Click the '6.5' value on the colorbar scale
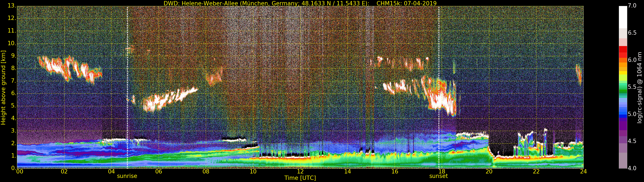This screenshot has width=644, height=182. pos(632,33)
